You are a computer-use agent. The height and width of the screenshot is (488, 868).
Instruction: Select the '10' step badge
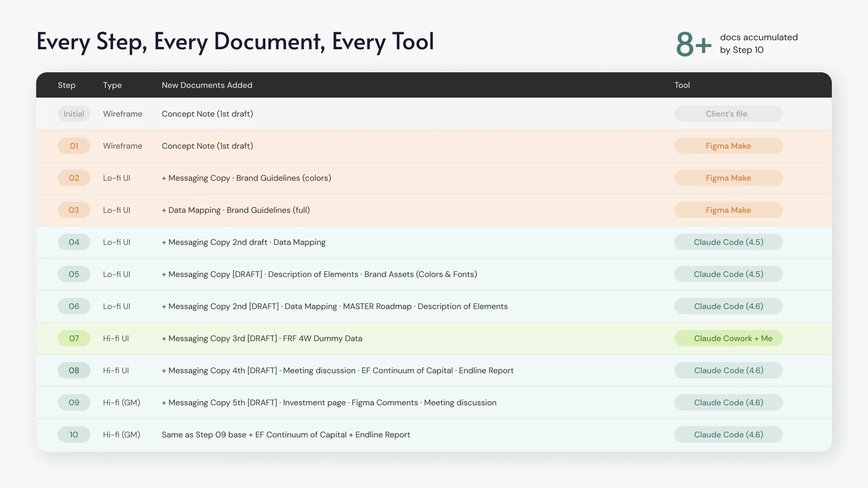tap(74, 435)
